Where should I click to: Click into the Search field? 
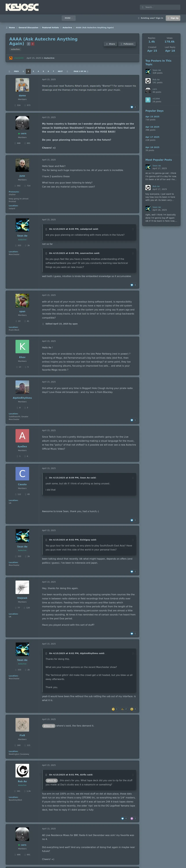161,7
